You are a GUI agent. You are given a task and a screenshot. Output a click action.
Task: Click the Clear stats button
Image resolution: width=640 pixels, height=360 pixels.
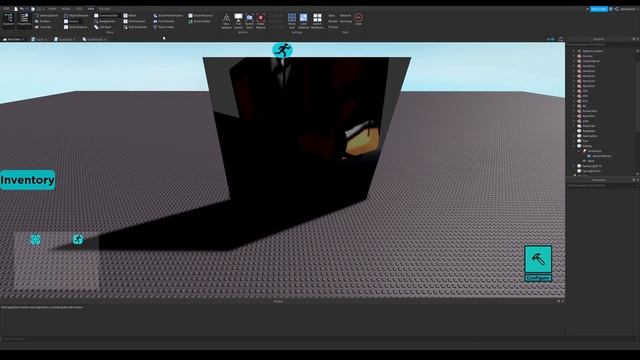point(358,19)
